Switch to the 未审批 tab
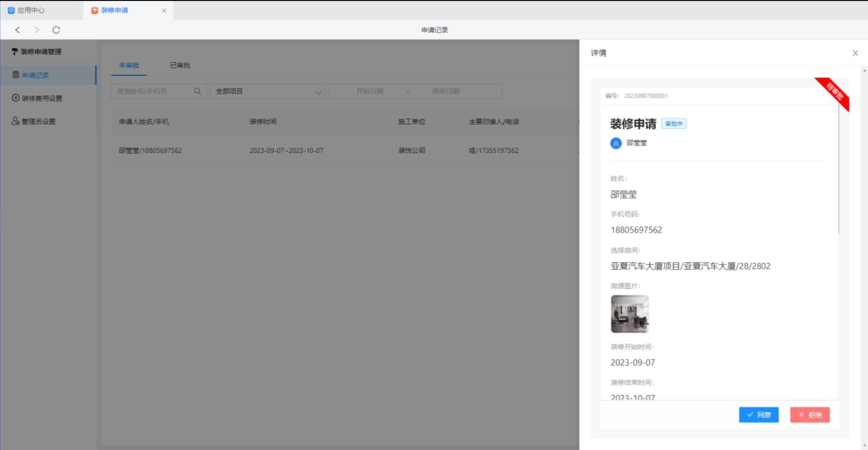 tap(129, 65)
